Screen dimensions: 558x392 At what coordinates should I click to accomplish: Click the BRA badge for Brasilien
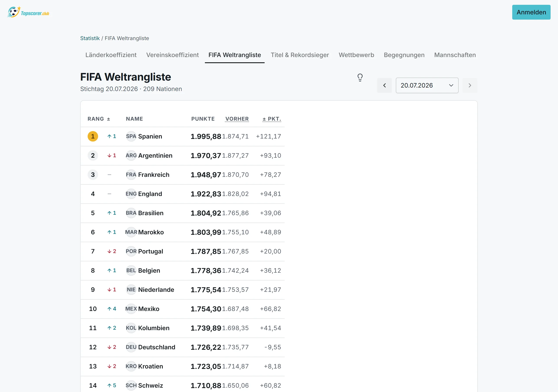[131, 213]
